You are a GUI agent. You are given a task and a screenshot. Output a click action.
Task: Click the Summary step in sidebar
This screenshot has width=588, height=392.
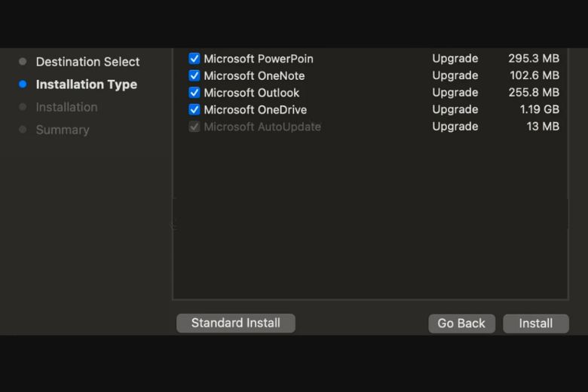coord(63,130)
